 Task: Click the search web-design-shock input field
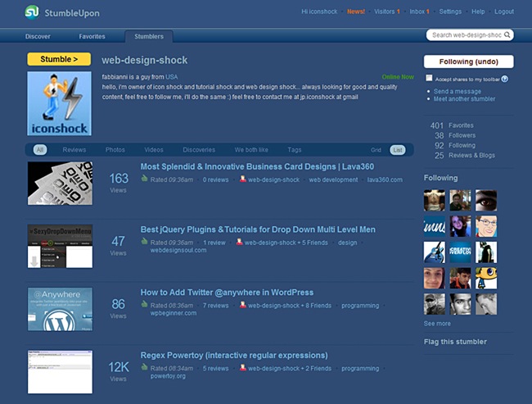(x=465, y=35)
